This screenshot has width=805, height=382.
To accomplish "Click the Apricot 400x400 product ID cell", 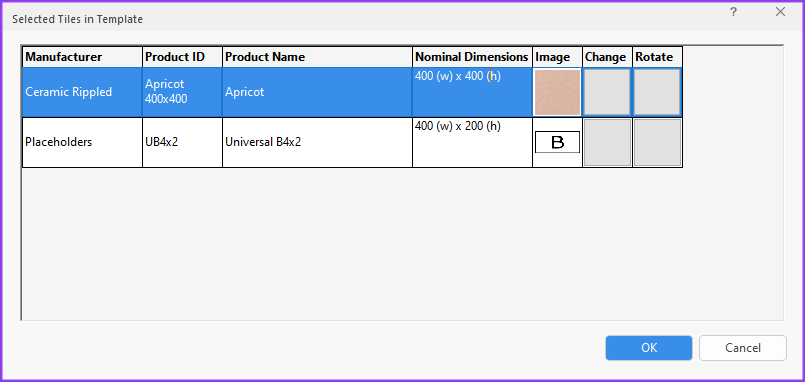I will 182,92.
